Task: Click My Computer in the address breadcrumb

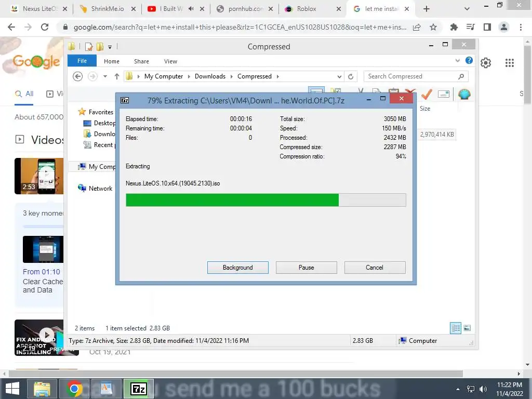Action: 164,76
